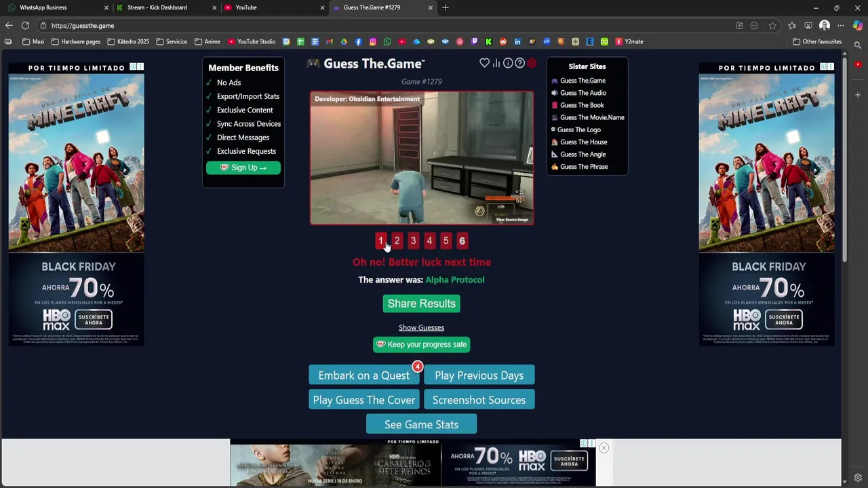Show Guesses expander link
This screenshot has width=868, height=488.
(x=421, y=327)
